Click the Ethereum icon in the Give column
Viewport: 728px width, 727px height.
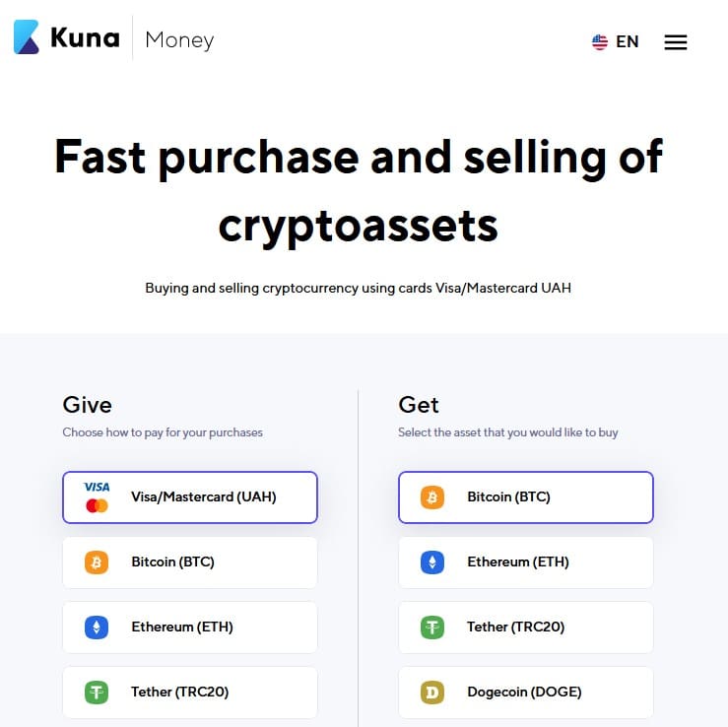pyautogui.click(x=97, y=628)
